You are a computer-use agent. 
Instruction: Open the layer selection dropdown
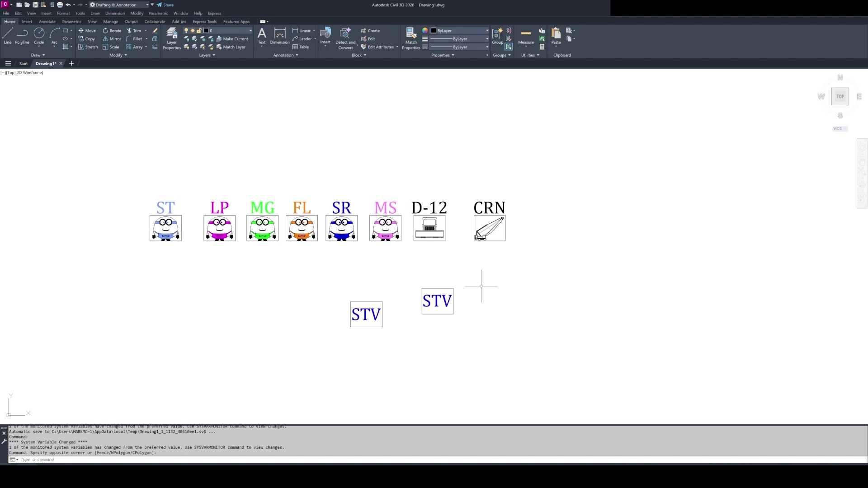(x=218, y=31)
